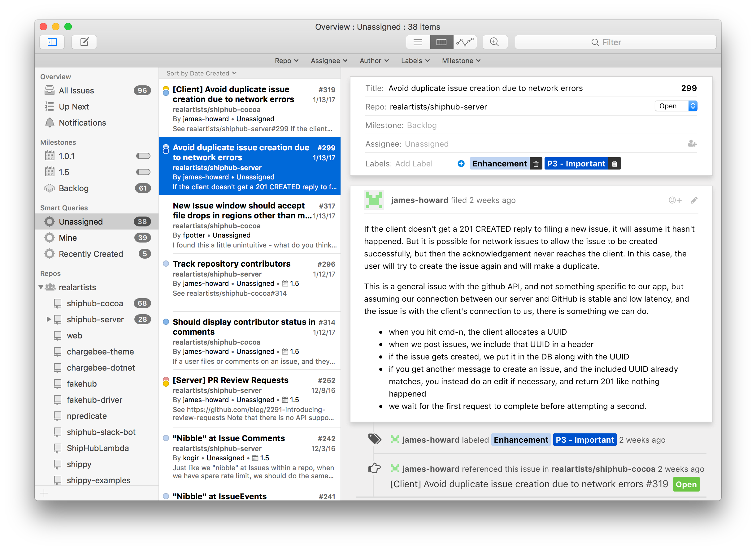This screenshot has height=550, width=756.
Task: Delete the Enhancement label via trash
Action: [x=536, y=164]
